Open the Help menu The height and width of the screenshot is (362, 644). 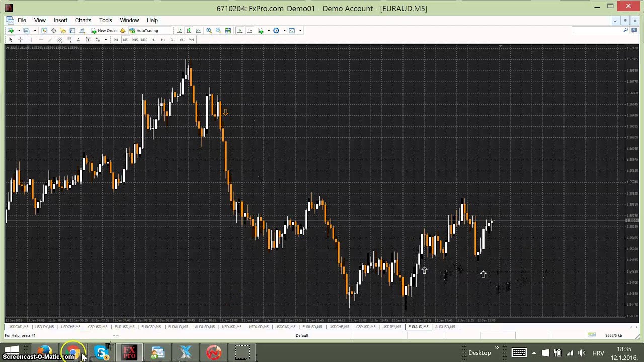point(152,20)
